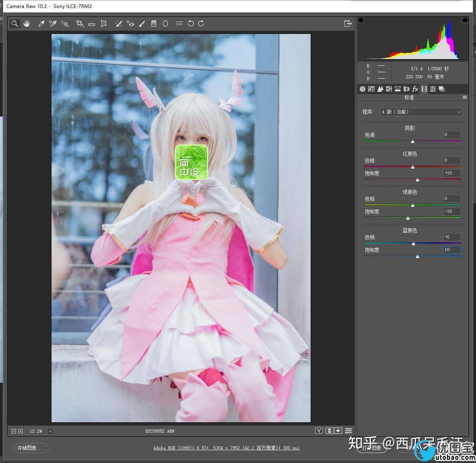Expand the 程序 process version dropdown

coord(421,112)
